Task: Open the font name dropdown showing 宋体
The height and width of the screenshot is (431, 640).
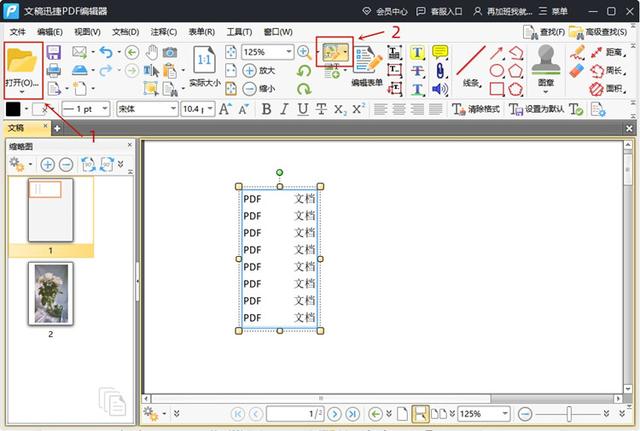Action: click(173, 109)
